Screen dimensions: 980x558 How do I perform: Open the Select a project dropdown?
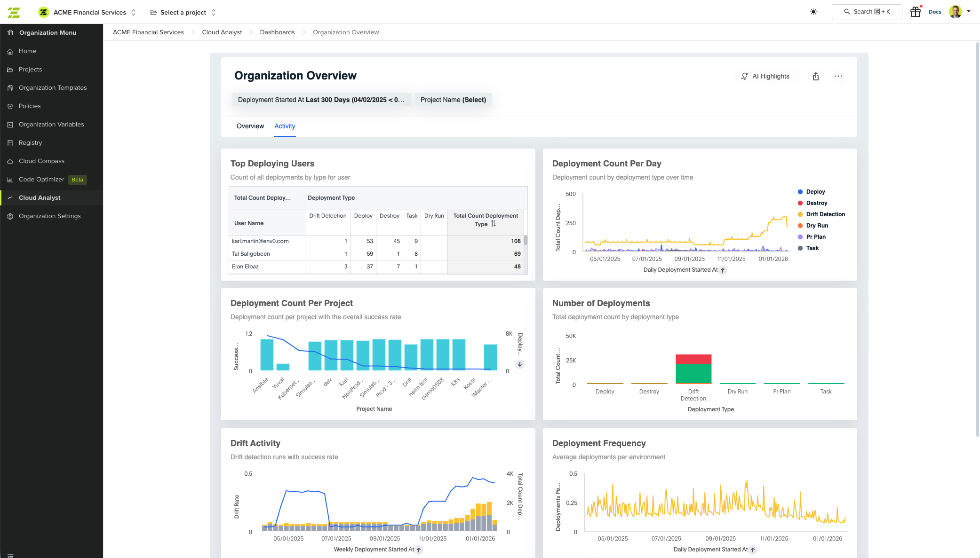[x=183, y=12]
